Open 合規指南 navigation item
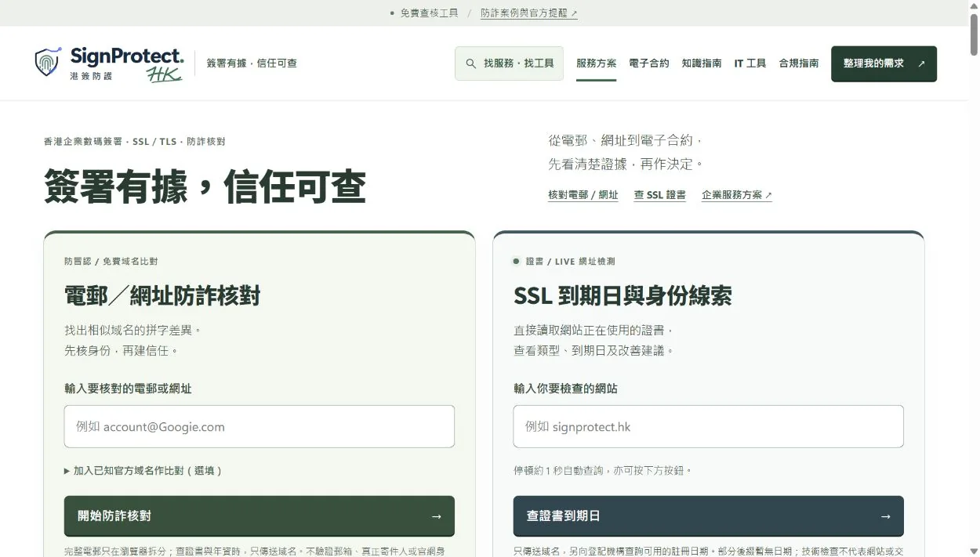980x557 pixels. click(799, 63)
